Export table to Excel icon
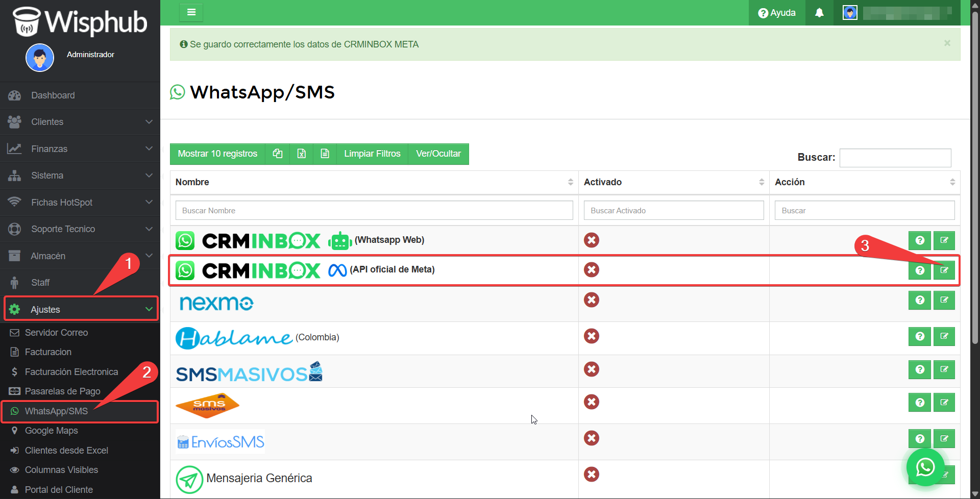This screenshot has width=980, height=499. tap(302, 154)
